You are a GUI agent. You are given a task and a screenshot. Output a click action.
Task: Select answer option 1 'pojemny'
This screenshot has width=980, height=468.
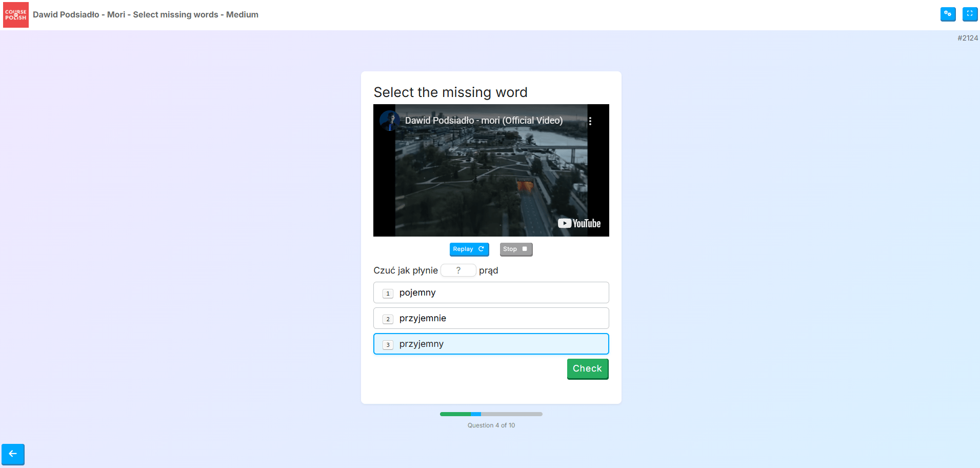[x=491, y=292]
